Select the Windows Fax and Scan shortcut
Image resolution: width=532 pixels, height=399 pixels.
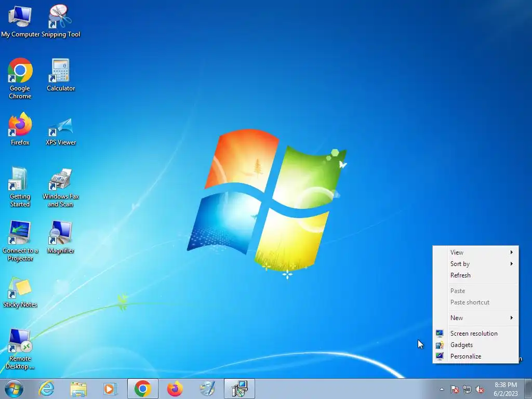pyautogui.click(x=61, y=188)
